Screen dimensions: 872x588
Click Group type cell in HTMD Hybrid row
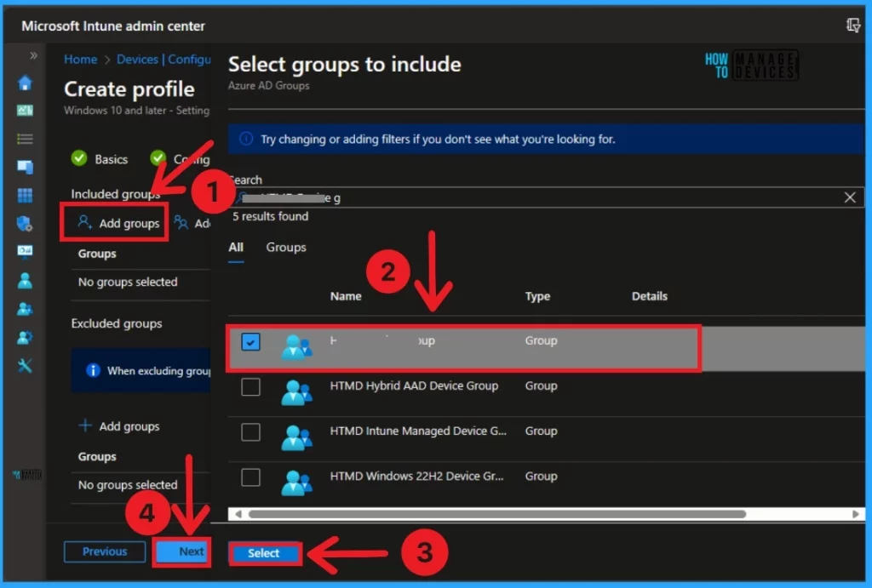[x=541, y=385]
